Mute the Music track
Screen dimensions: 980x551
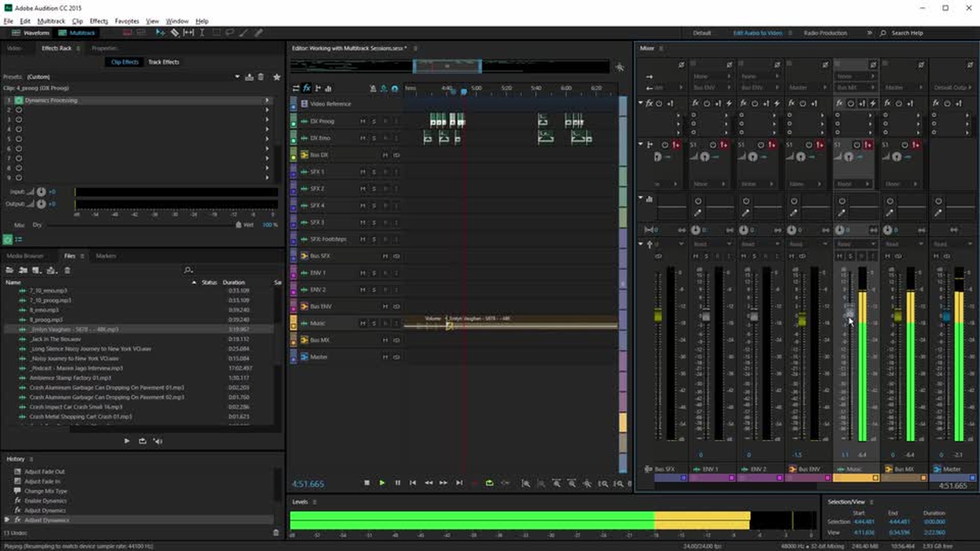[363, 323]
